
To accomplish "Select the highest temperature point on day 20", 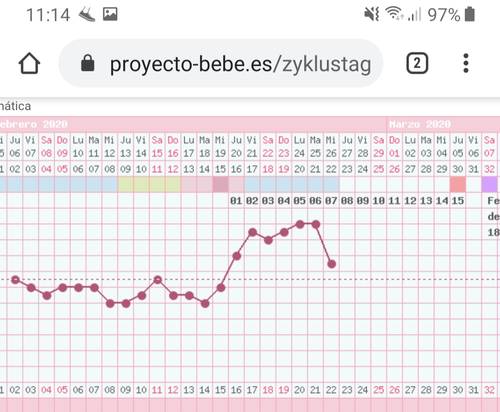I will coord(300,224).
